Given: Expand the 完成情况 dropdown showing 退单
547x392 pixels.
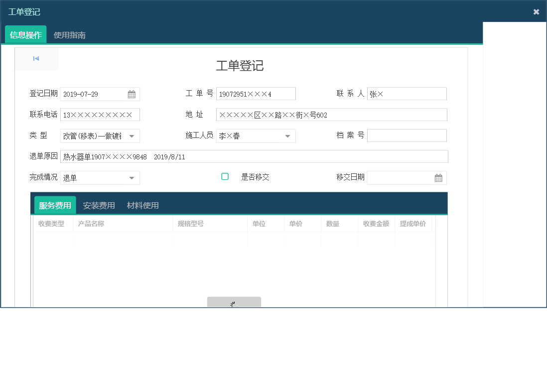Looking at the screenshot, I should (131, 177).
